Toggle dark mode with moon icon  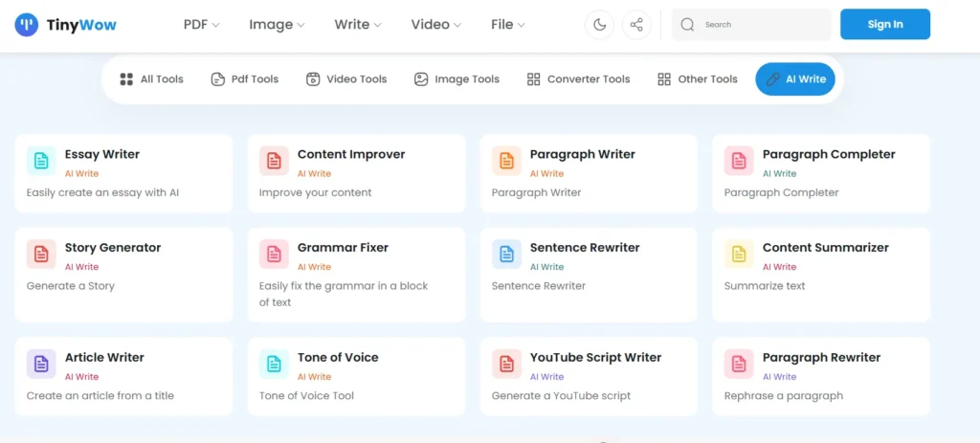pyautogui.click(x=600, y=25)
